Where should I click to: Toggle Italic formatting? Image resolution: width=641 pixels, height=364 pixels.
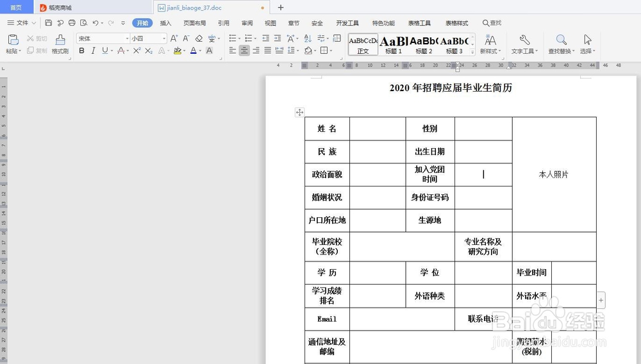(93, 51)
